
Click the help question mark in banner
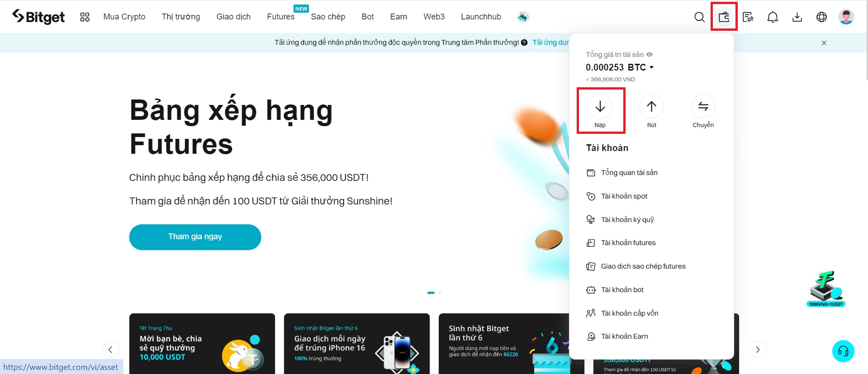524,43
